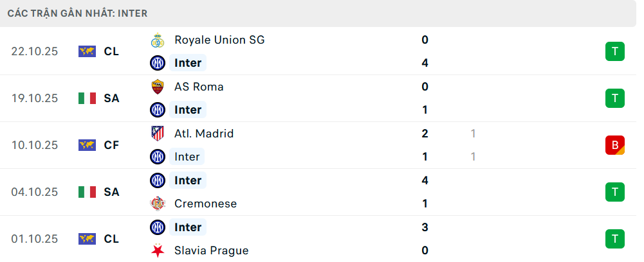Click the red B badge for Atl. Madrid match
644x262 pixels.
[x=615, y=145]
